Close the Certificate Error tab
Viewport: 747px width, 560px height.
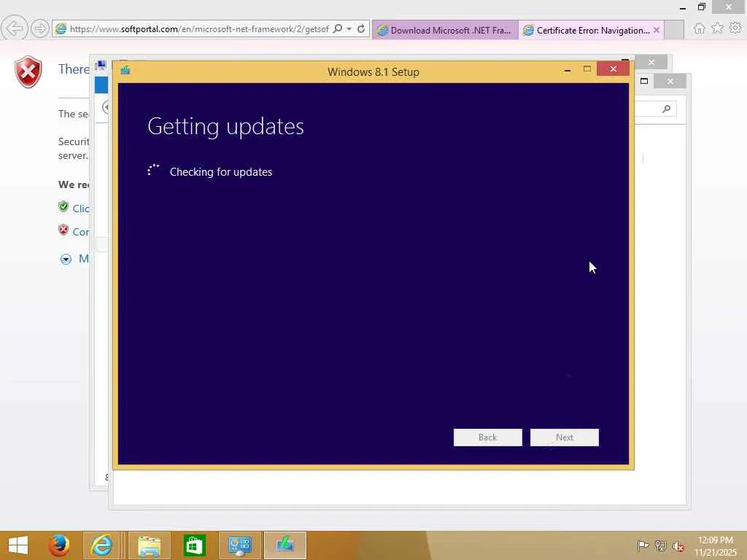pos(656,30)
